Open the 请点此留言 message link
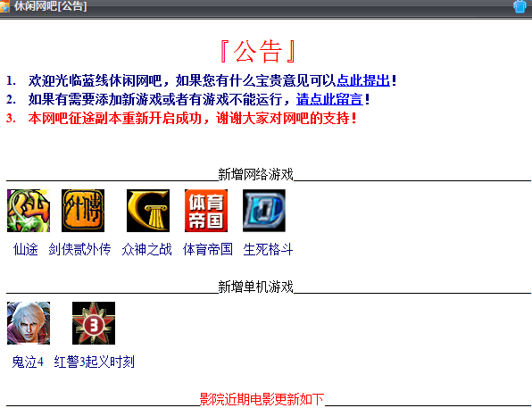 click(x=329, y=99)
